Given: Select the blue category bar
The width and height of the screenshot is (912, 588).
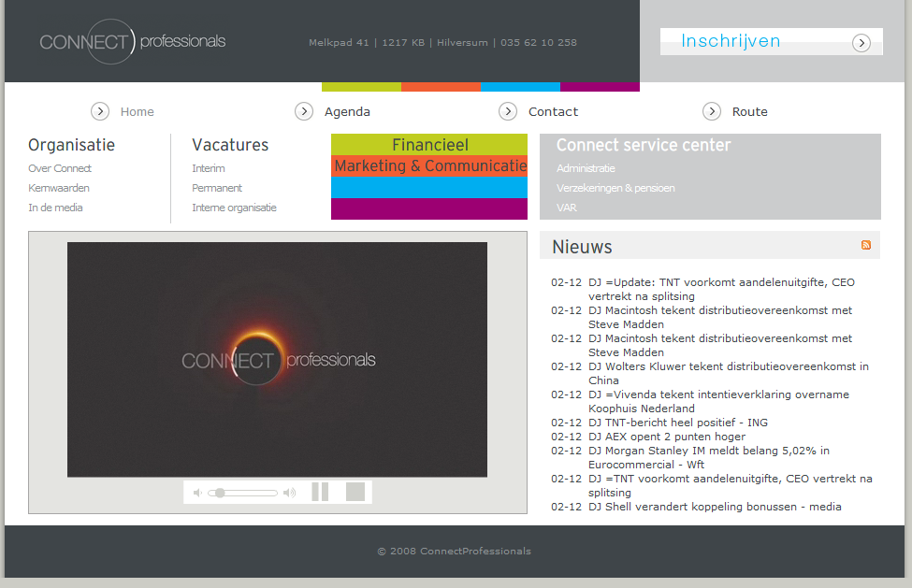Looking at the screenshot, I should tap(429, 187).
